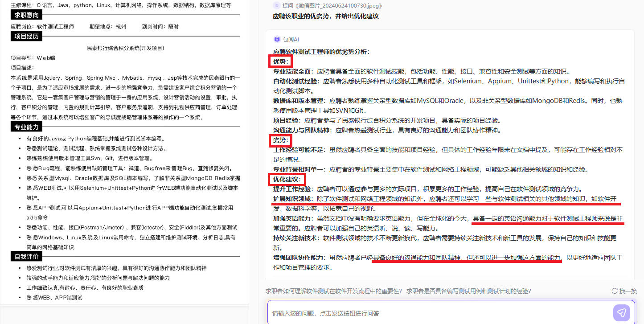Viewport: 644px width, 324px height.
Task: Click the 微信图片_20240624100730.jpeg file reference
Action: click(339, 6)
